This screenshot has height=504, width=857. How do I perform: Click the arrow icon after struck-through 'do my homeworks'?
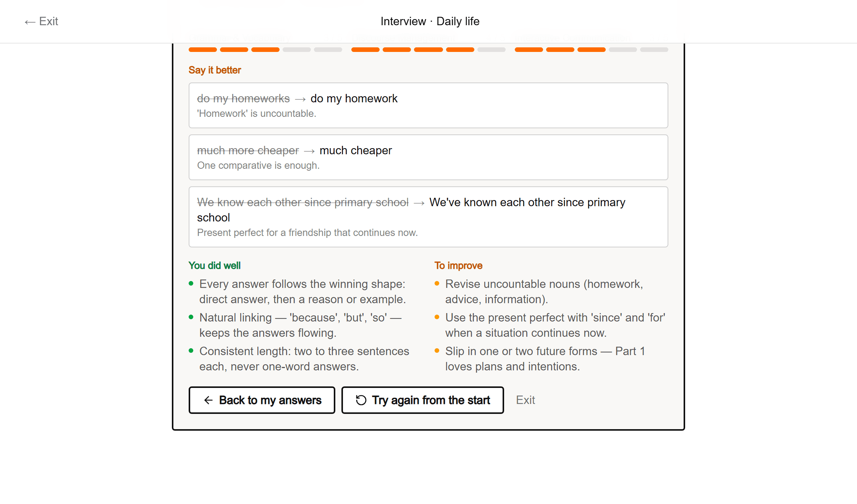(x=300, y=99)
